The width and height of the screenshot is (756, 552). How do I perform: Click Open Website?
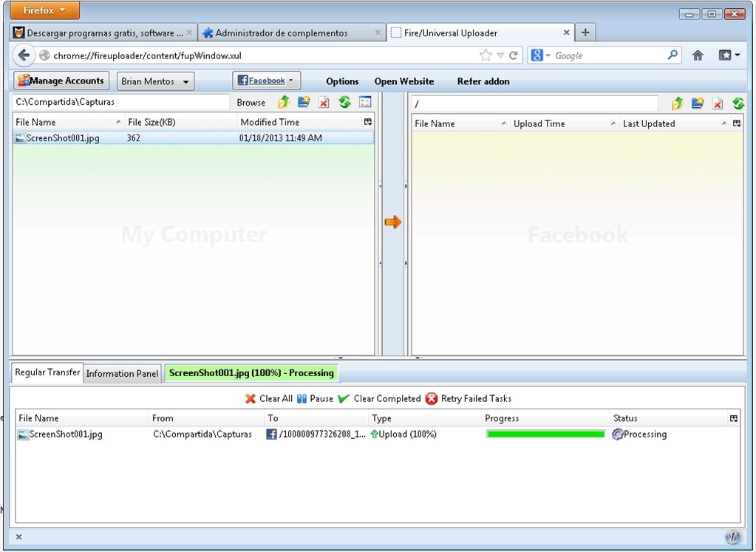click(404, 81)
